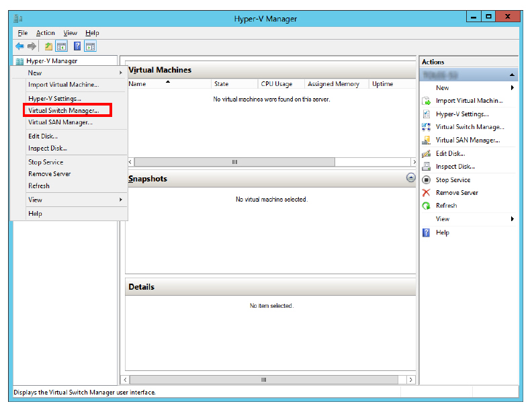Click the Hyper-V Manager tree node icon
Viewport: 532px width, 412px height.
click(x=19, y=61)
